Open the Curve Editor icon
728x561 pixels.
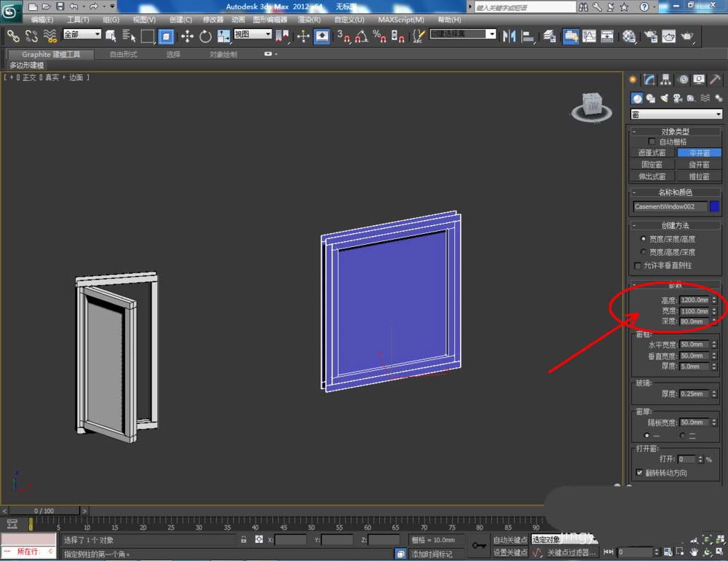[x=589, y=36]
